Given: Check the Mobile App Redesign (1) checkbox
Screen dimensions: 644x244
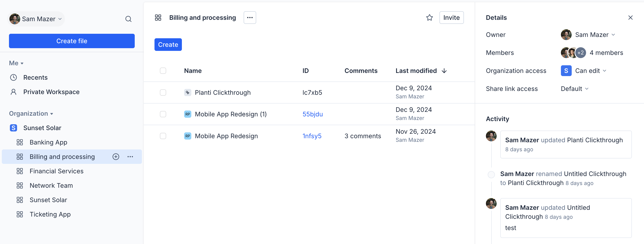Looking at the screenshot, I should point(163,114).
